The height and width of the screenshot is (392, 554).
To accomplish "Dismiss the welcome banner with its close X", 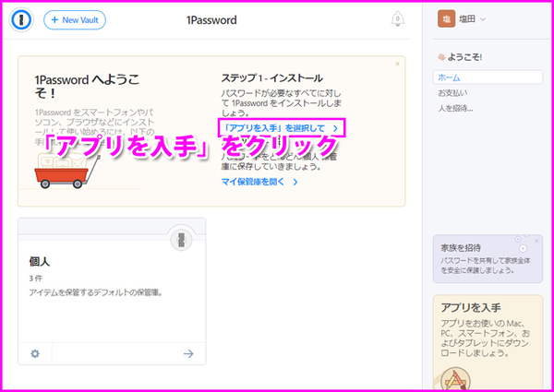I will [x=397, y=64].
